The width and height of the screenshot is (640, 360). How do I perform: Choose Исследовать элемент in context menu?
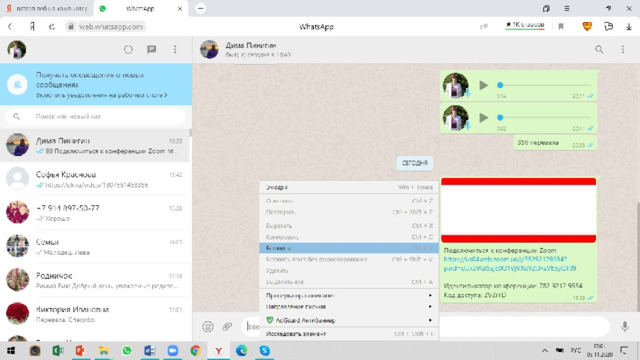point(349,334)
